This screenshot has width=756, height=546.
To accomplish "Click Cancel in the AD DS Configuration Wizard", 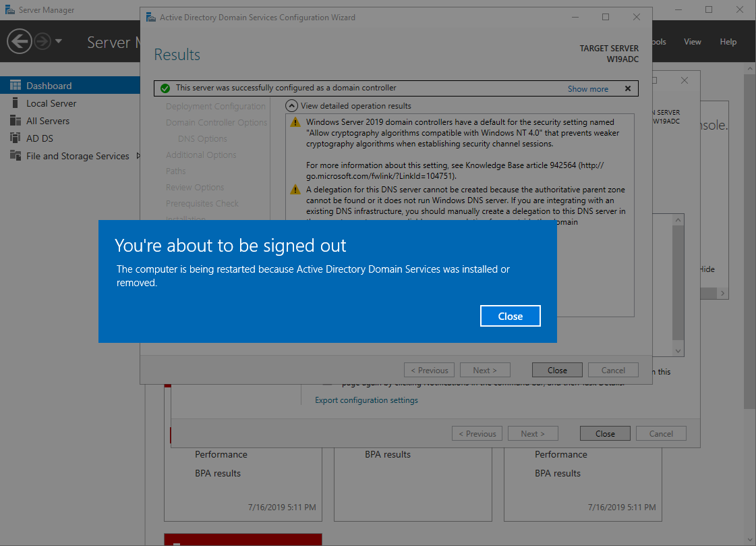I will (x=613, y=370).
